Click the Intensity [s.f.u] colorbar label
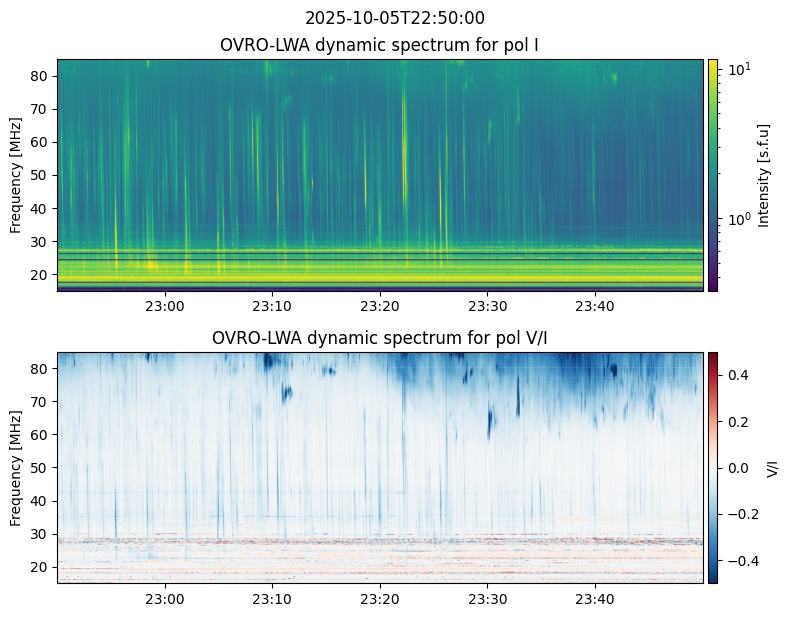Screen dimensions: 790x617 (x=764, y=176)
